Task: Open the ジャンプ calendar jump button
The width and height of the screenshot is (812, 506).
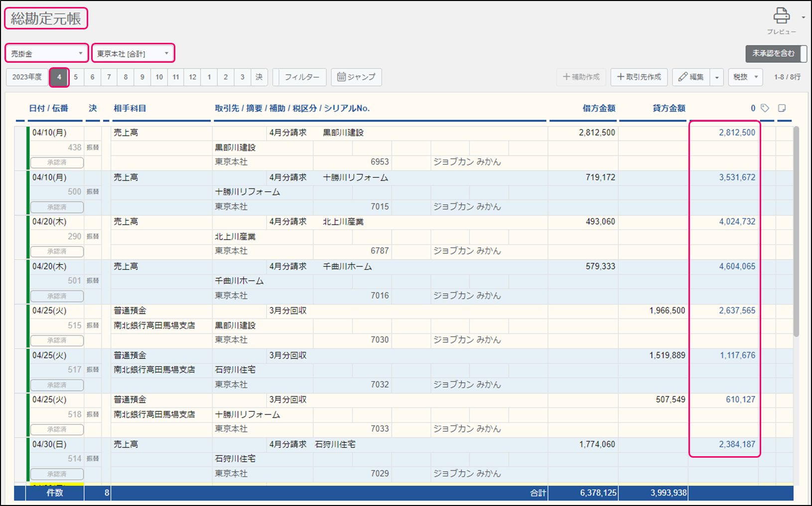Action: [x=356, y=77]
